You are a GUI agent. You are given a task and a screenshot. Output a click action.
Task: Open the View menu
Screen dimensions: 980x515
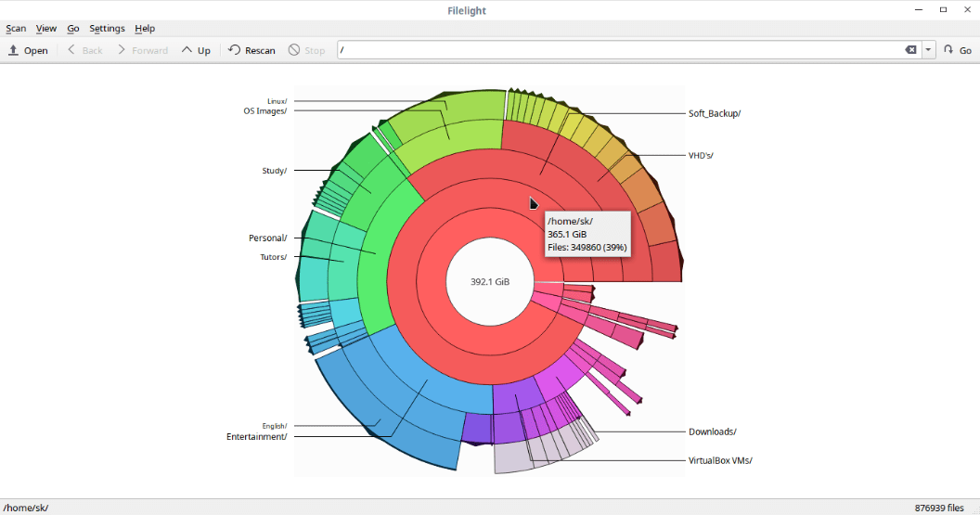(46, 29)
